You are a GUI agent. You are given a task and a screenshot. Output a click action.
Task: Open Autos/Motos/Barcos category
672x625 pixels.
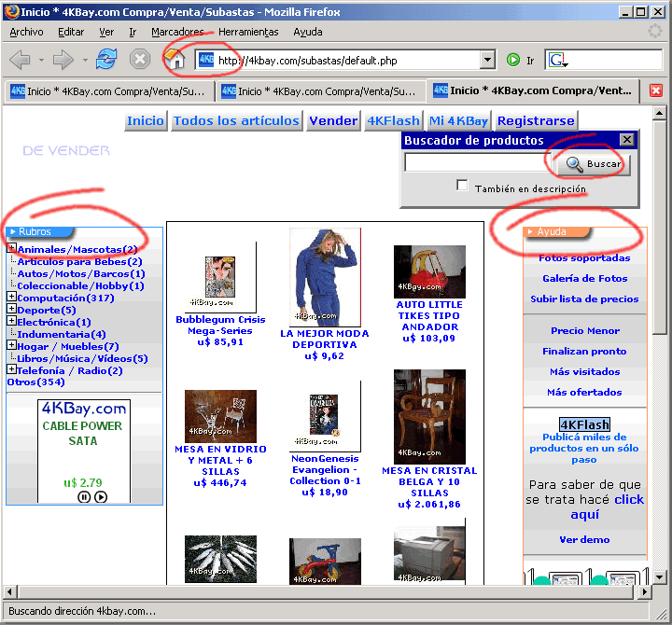pos(81,273)
